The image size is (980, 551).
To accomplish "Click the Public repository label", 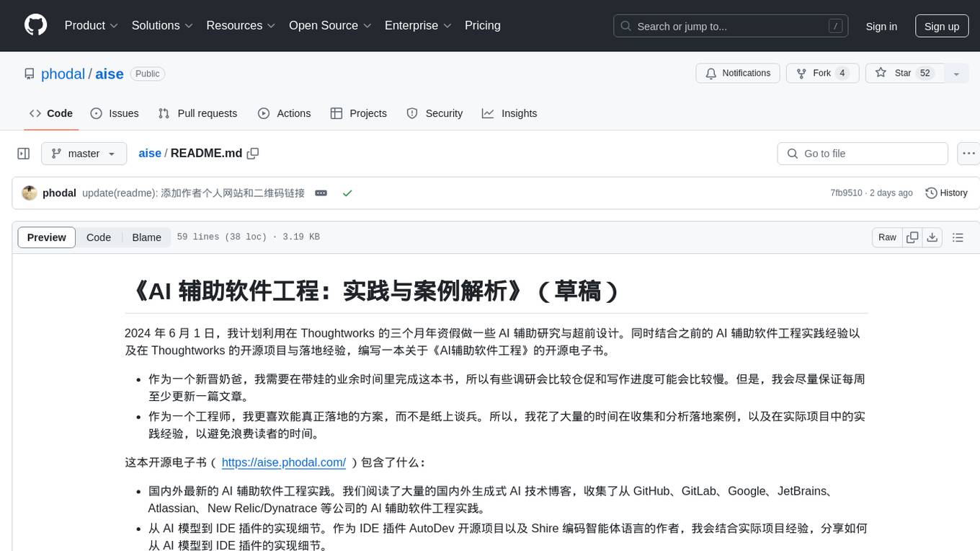I will click(148, 74).
